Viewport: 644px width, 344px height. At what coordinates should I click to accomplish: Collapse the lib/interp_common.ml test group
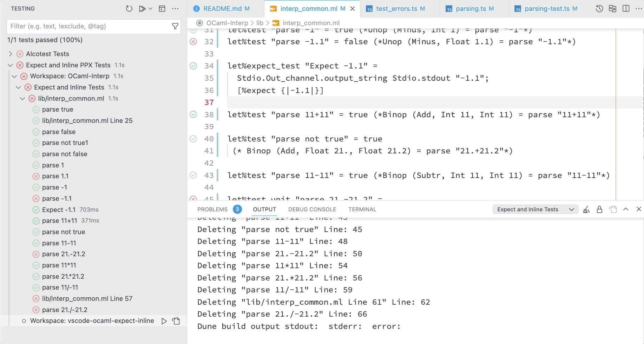click(x=22, y=98)
